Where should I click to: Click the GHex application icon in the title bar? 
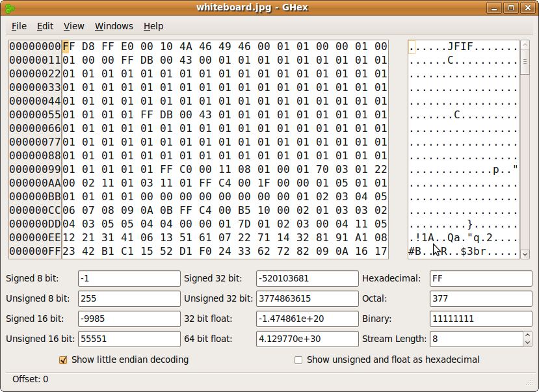click(10, 8)
